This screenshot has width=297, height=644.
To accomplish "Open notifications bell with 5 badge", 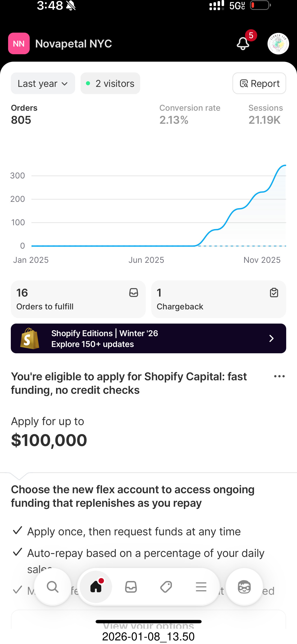I will [243, 43].
